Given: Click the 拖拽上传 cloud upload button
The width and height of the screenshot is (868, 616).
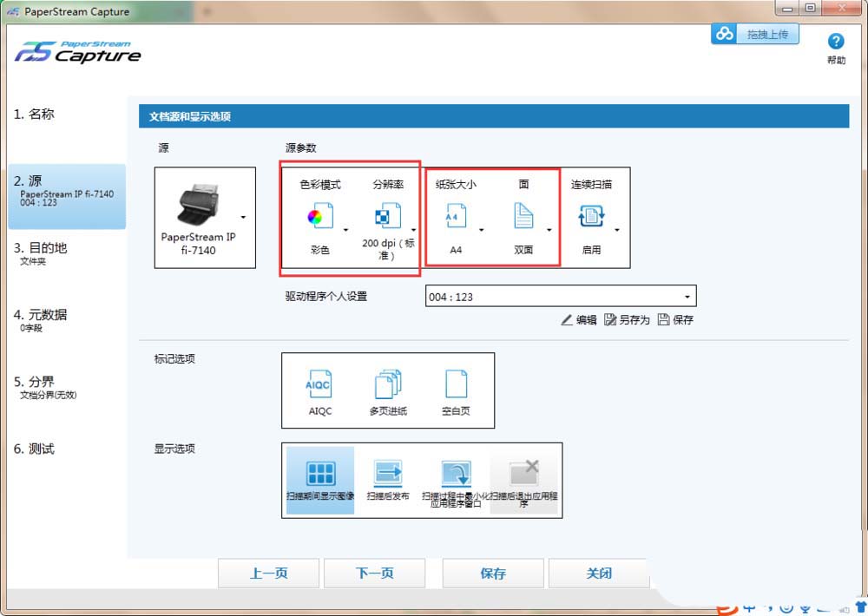Looking at the screenshot, I should 755,35.
